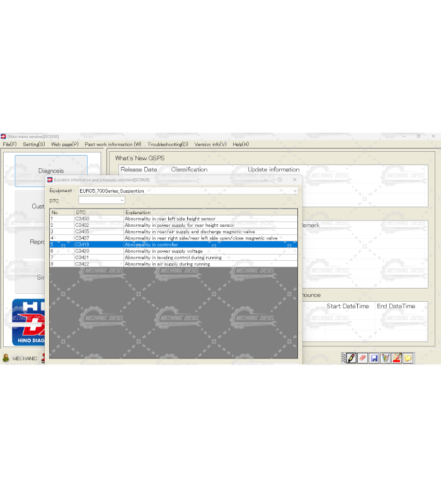Click the eraser tool icon

tap(362, 358)
